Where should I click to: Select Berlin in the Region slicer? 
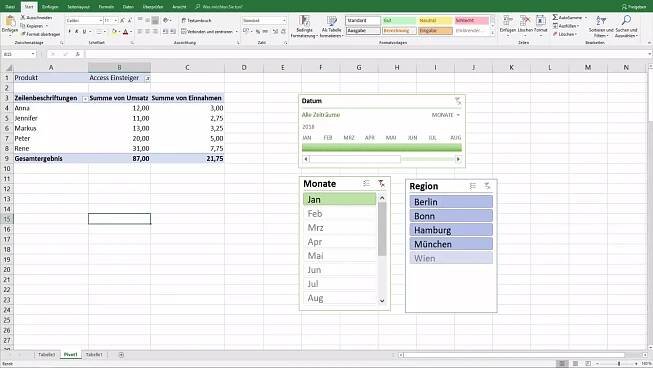(x=451, y=202)
